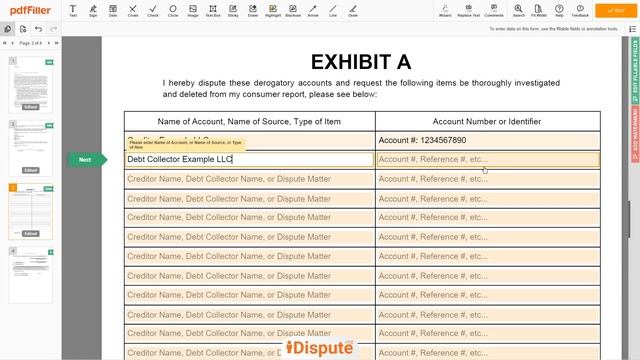
Task: Click the document pages manager icon
Action: point(23,29)
